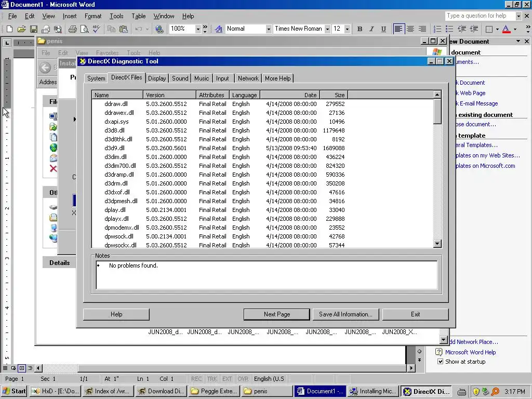Open the Zoom 100% dropdown

(x=198, y=29)
